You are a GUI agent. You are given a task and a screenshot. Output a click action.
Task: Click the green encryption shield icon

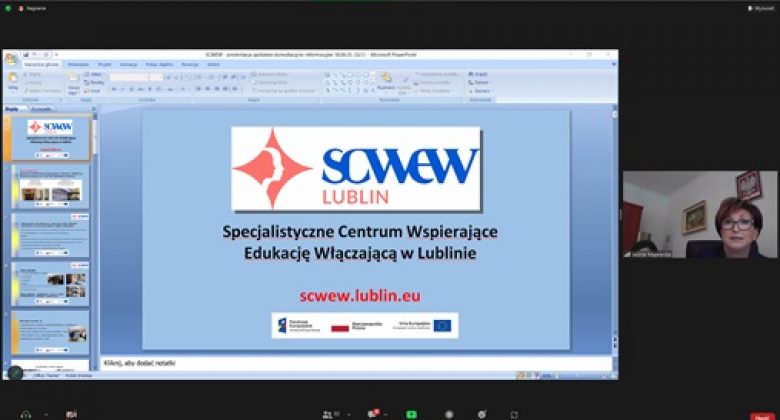coord(8,7)
